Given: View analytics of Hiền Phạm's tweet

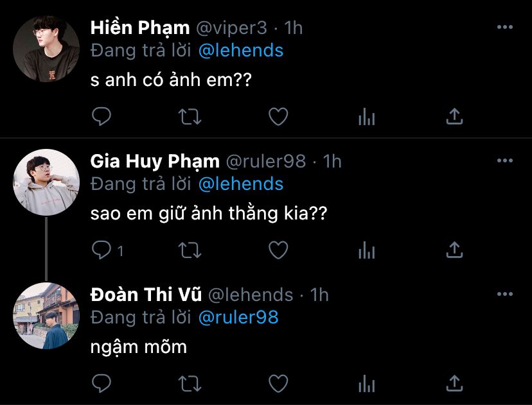Looking at the screenshot, I should 366,117.
